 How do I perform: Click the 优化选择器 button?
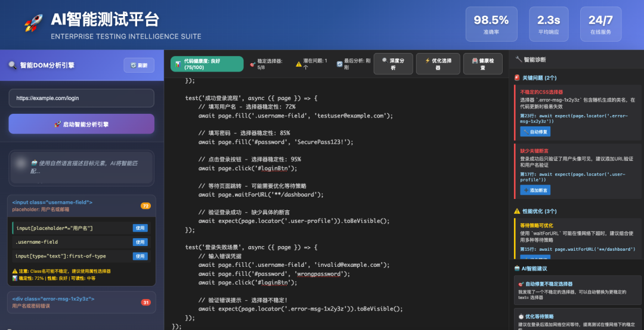[438, 64]
